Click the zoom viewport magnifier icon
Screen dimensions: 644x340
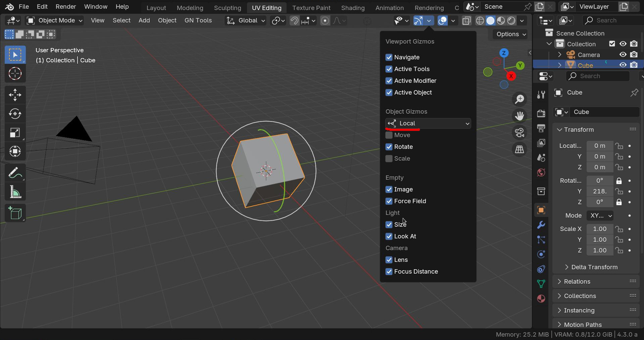tap(519, 99)
